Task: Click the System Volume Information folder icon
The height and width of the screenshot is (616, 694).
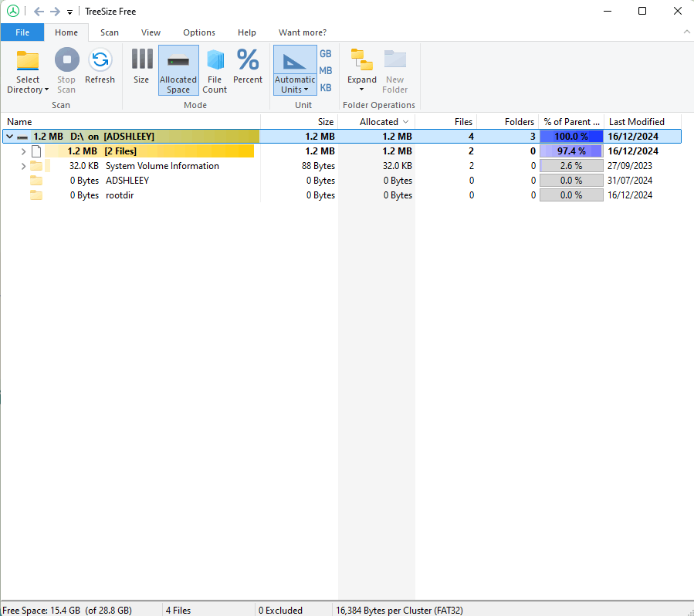Action: (36, 166)
